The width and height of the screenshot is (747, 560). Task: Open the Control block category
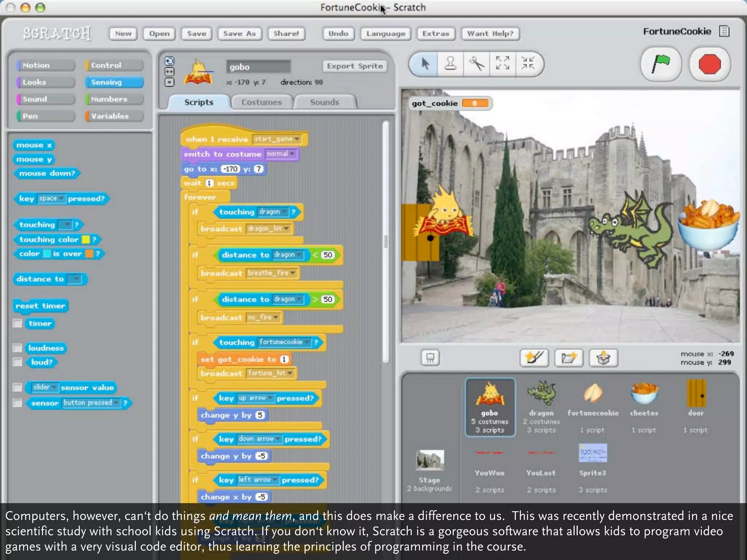(114, 65)
